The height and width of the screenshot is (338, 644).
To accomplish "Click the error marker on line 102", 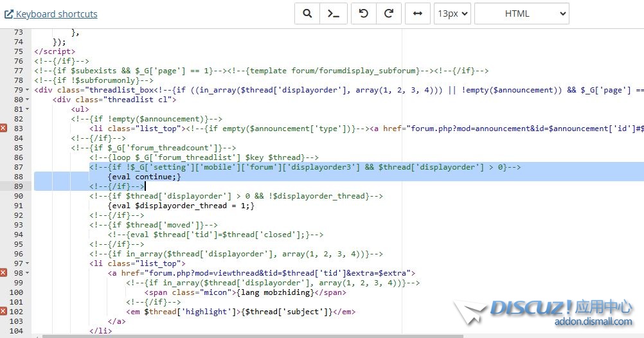I will (x=3, y=311).
